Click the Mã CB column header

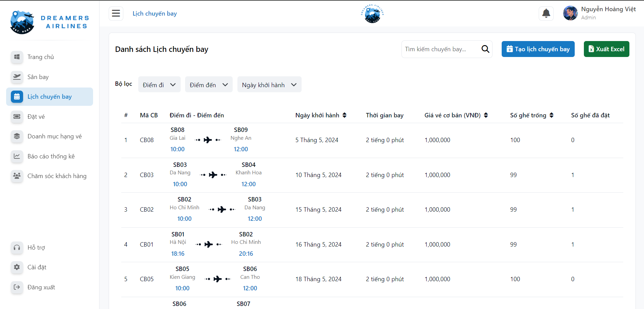(x=149, y=115)
